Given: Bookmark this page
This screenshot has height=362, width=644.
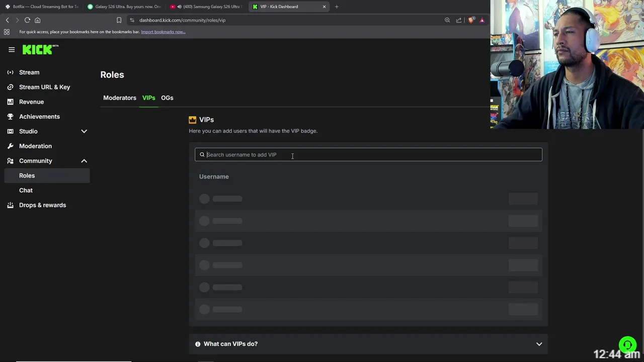Looking at the screenshot, I should tap(119, 20).
